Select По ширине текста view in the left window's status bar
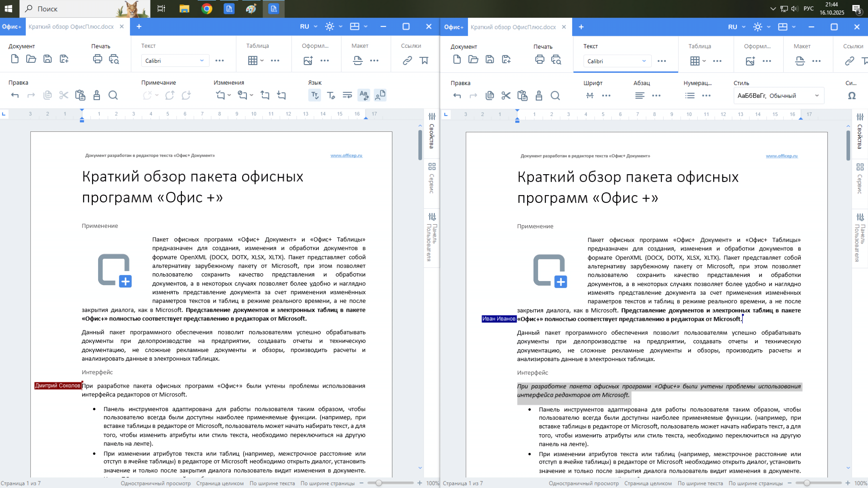Image resolution: width=868 pixels, height=488 pixels. point(272,483)
